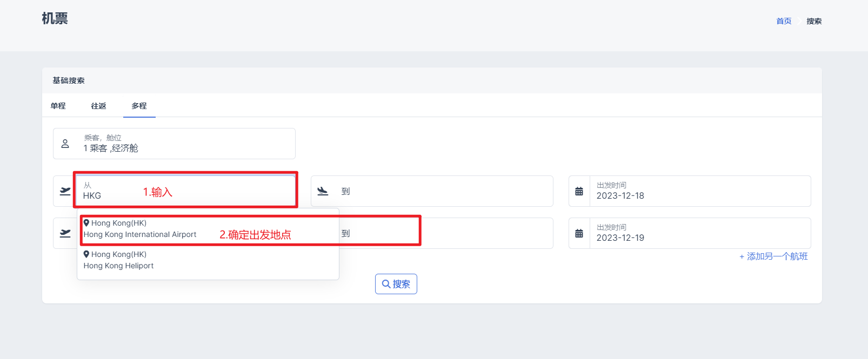This screenshot has width=868, height=359.
Task: Click first flight 到 destination field
Action: tap(443, 191)
